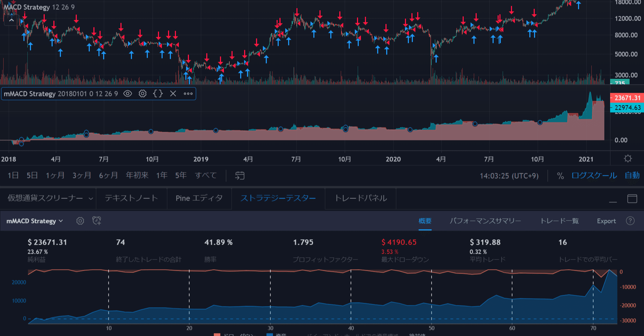644x336 pixels.
Task: Open the strategy source code with braces icon
Action: coord(157,93)
